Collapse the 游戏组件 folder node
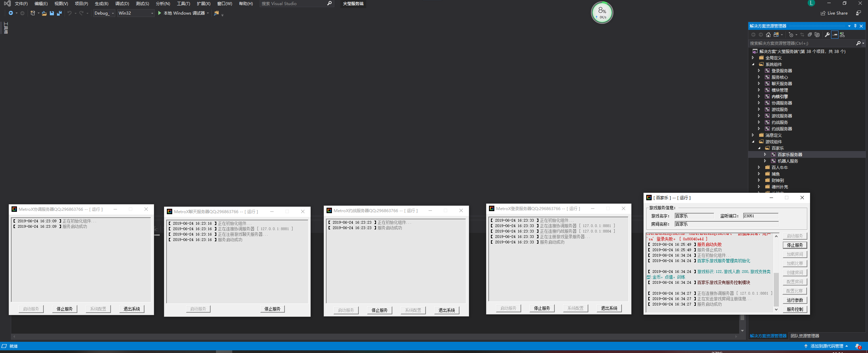The height and width of the screenshot is (353, 868). (753, 142)
